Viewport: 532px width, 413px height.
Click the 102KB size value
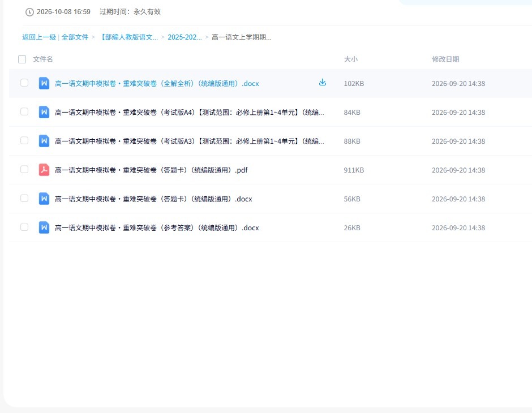coord(354,83)
